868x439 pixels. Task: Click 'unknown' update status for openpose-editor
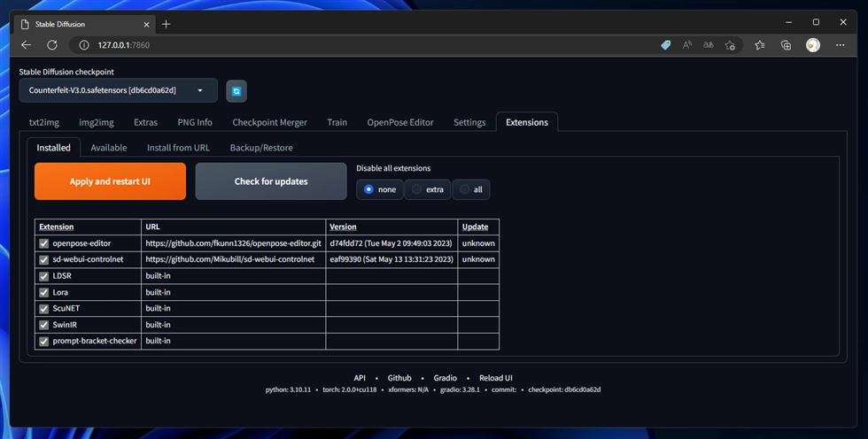click(478, 243)
